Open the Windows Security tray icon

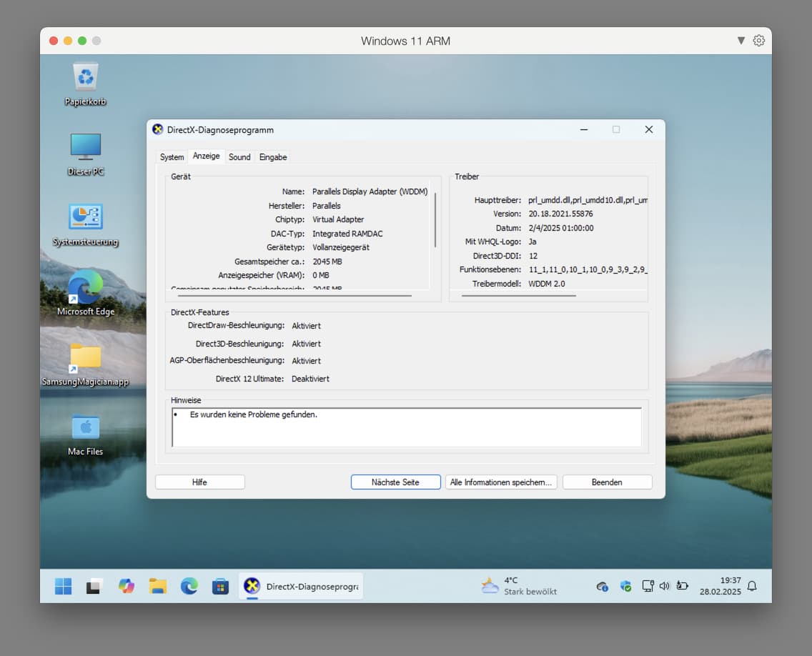(x=625, y=587)
